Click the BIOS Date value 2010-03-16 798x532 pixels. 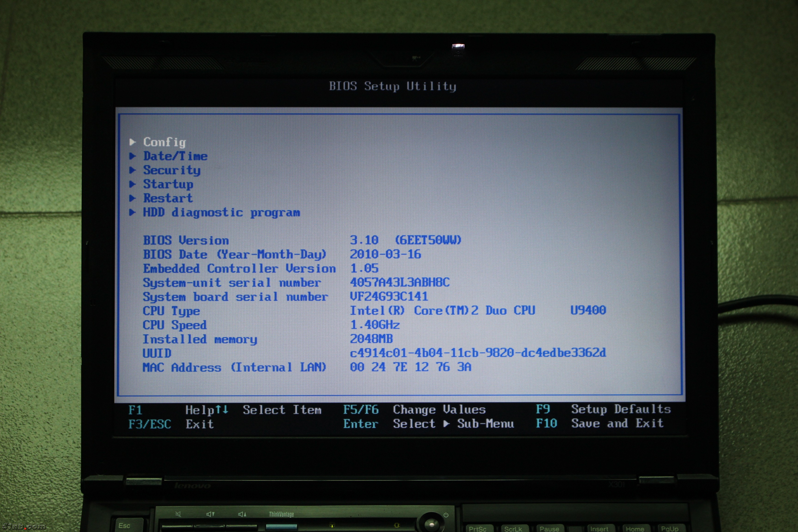(x=385, y=254)
